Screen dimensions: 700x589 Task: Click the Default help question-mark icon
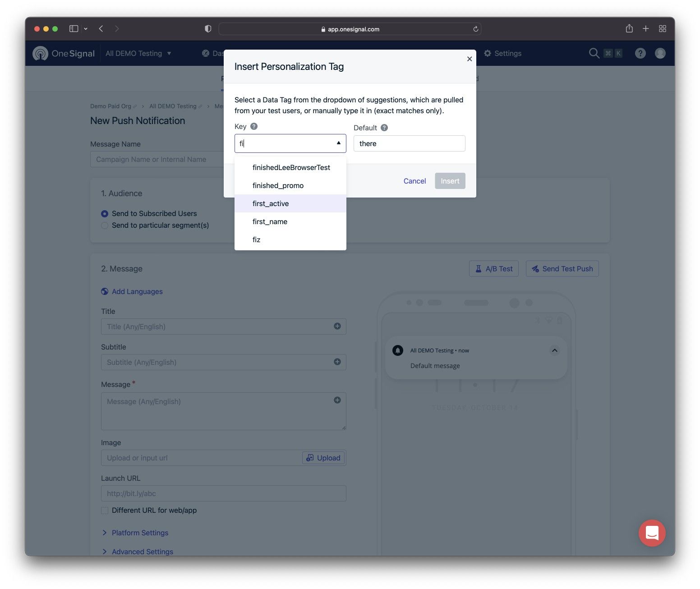click(x=384, y=128)
